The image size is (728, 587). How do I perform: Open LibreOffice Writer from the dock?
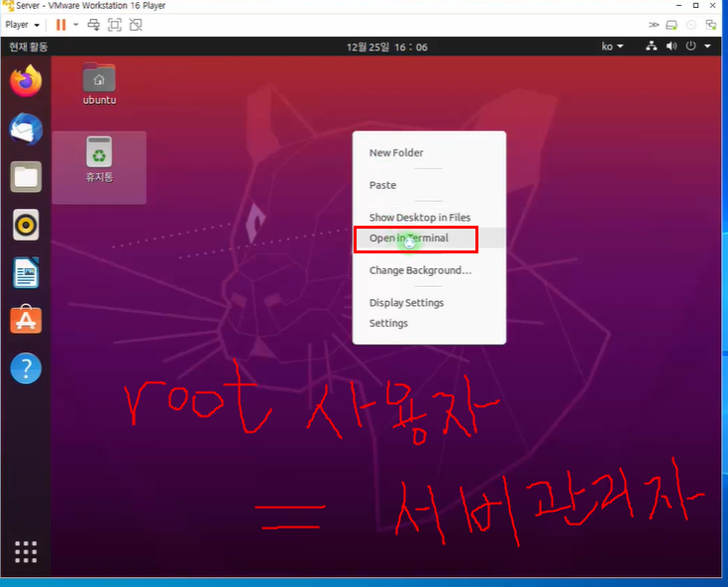pos(26,273)
